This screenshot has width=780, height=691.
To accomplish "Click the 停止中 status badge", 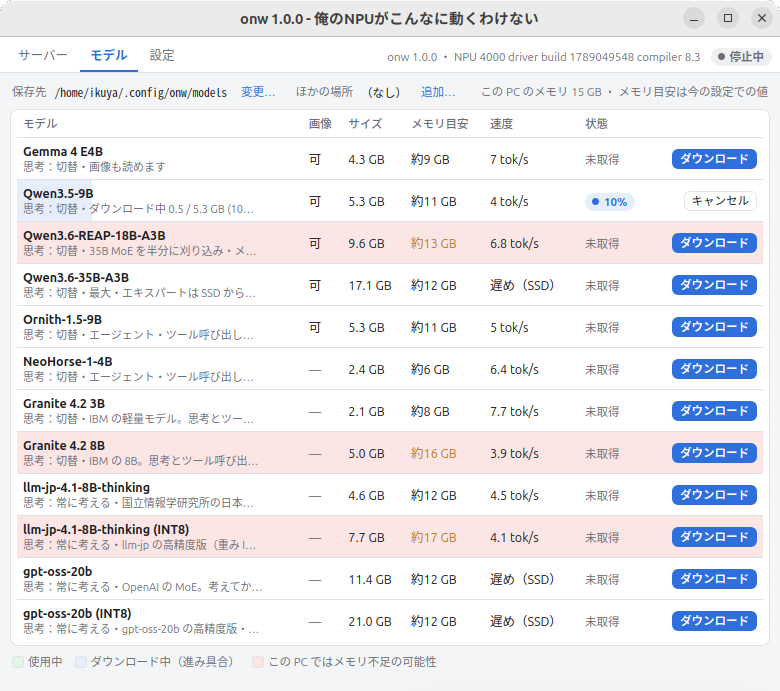I will click(x=741, y=57).
